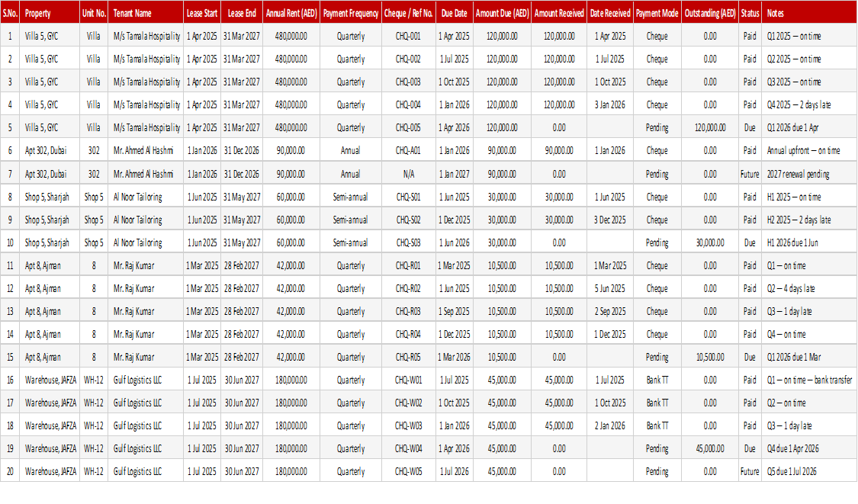858x504 pixels.
Task: Click the 3 Dec 2025 date received cell
Action: pos(609,220)
